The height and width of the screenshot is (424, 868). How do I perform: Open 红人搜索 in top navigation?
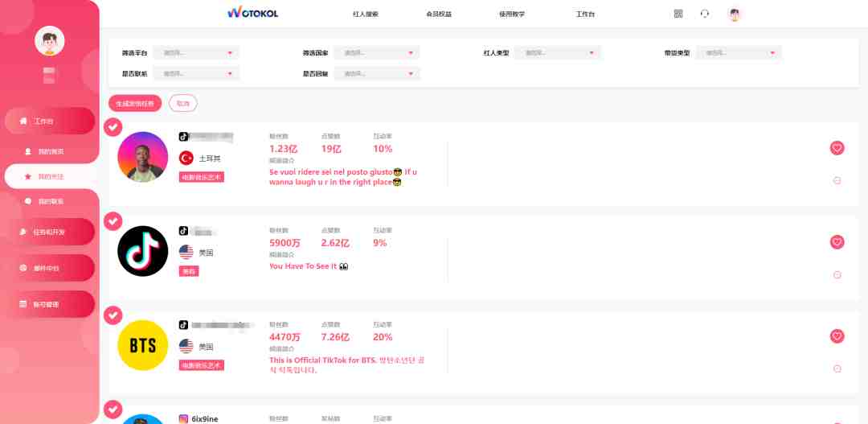366,14
